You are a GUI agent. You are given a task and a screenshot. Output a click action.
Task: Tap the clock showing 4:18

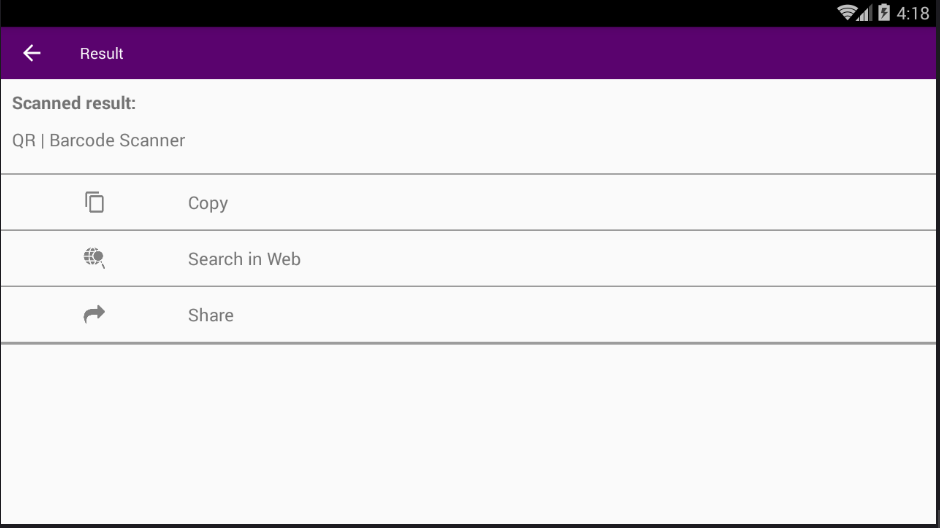(913, 13)
